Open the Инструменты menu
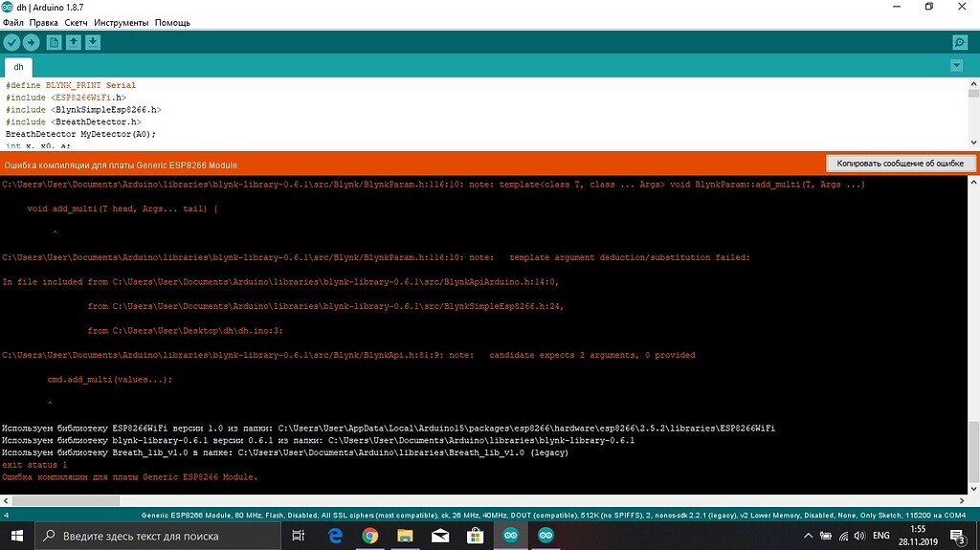The width and height of the screenshot is (980, 550). click(x=121, y=22)
